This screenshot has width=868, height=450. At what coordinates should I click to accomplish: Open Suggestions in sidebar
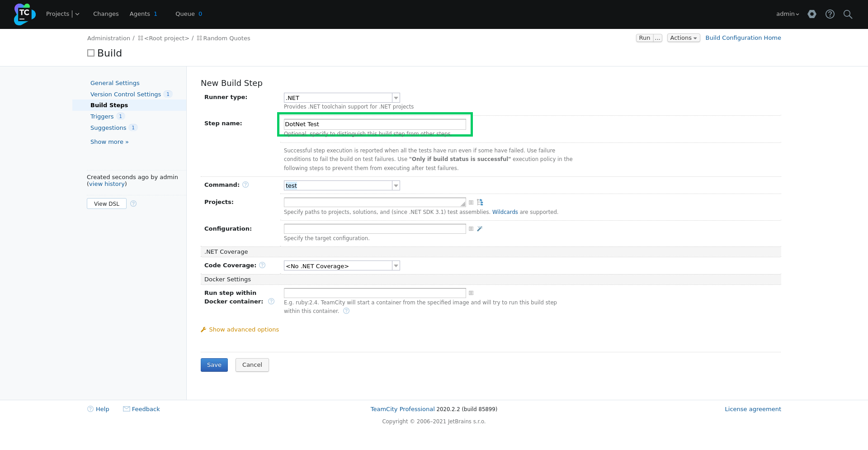pyautogui.click(x=108, y=128)
